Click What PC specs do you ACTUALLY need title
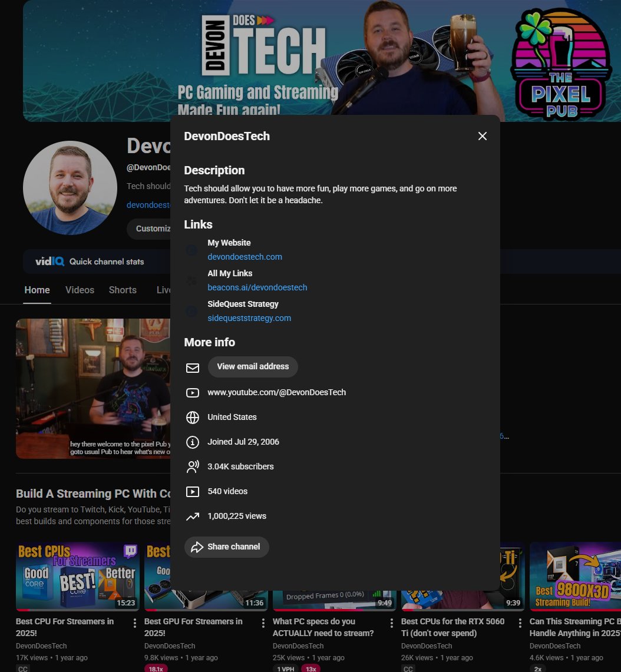621x672 pixels. click(x=323, y=627)
